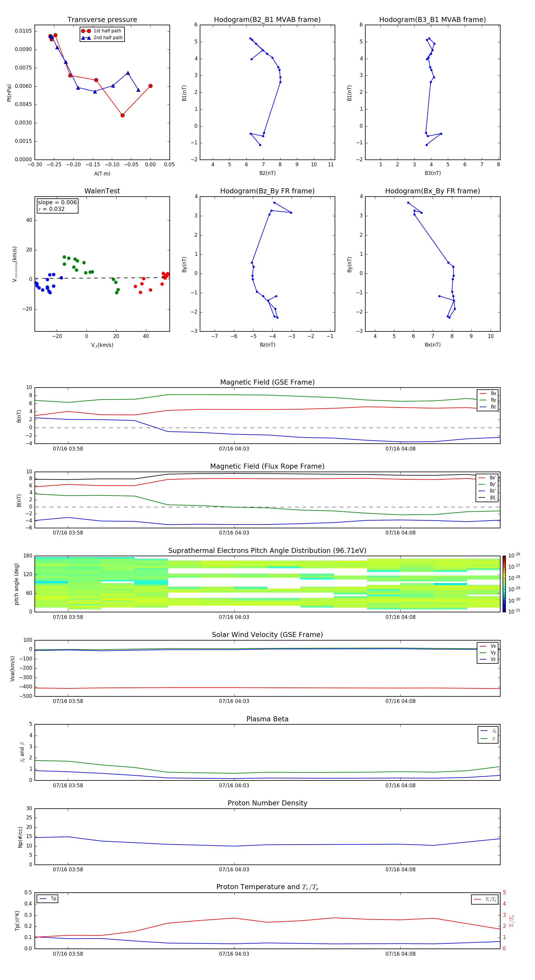Screen dimensions: 535x980
Task: Click the 'Tp(10⁶K)' y-axis label
Action: click(17, 921)
